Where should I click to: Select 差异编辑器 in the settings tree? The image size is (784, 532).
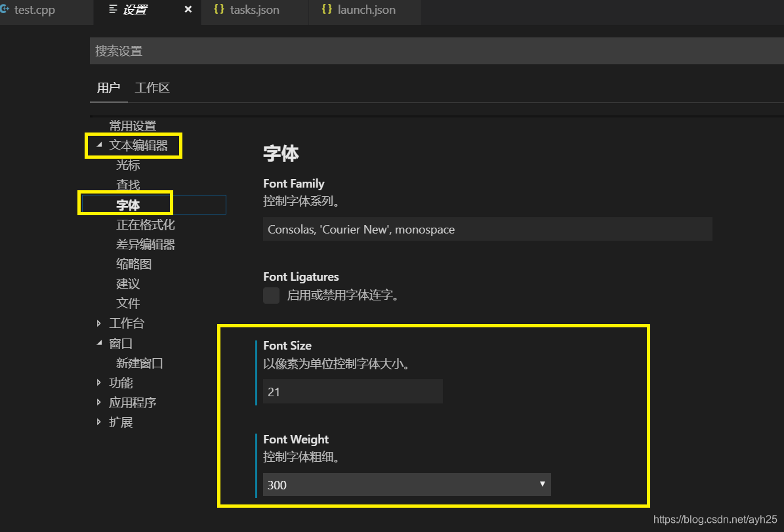click(146, 244)
